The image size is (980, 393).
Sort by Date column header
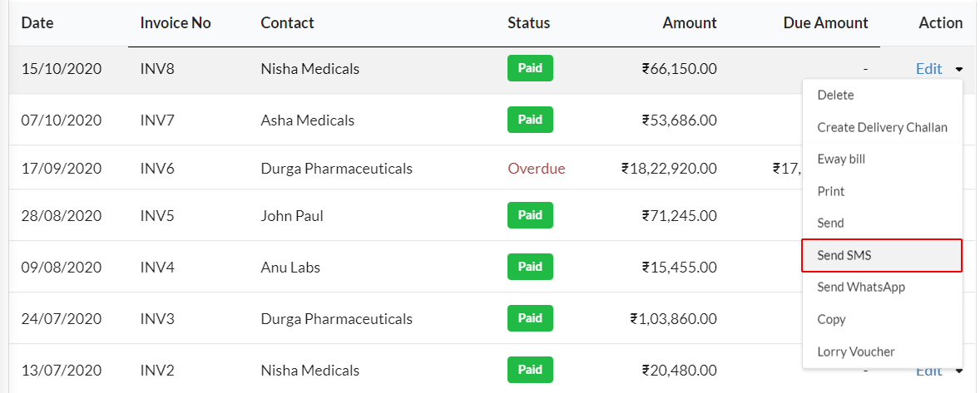(37, 23)
